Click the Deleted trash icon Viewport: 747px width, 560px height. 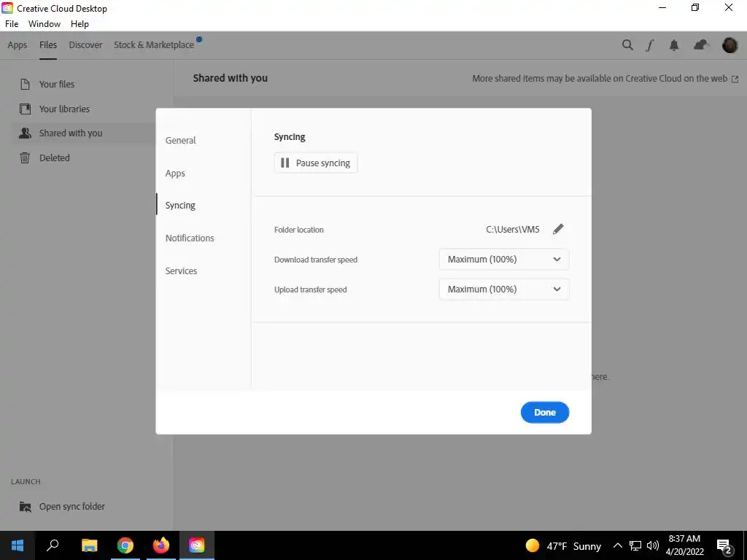coord(25,157)
